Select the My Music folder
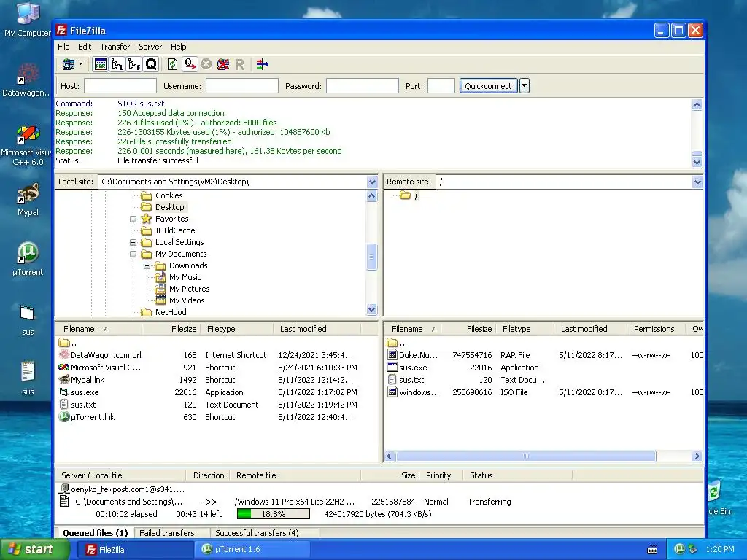Viewport: 747px width, 560px height. point(185,277)
